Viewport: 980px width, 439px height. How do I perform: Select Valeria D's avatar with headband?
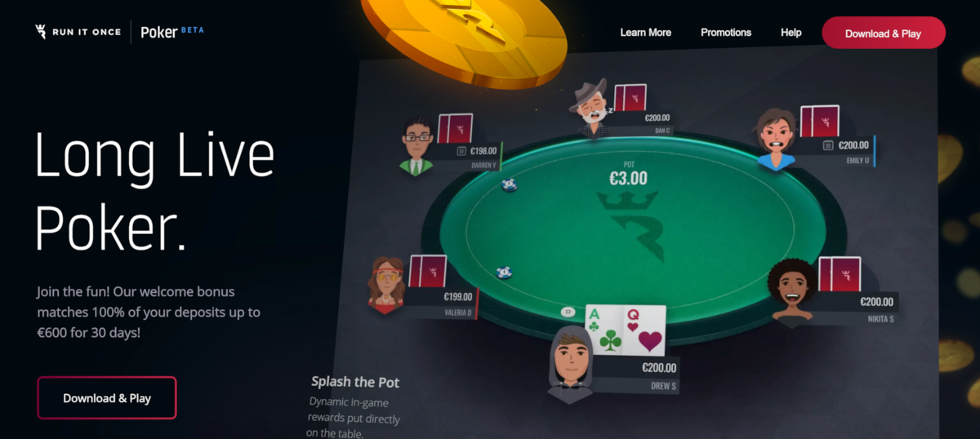tap(387, 285)
